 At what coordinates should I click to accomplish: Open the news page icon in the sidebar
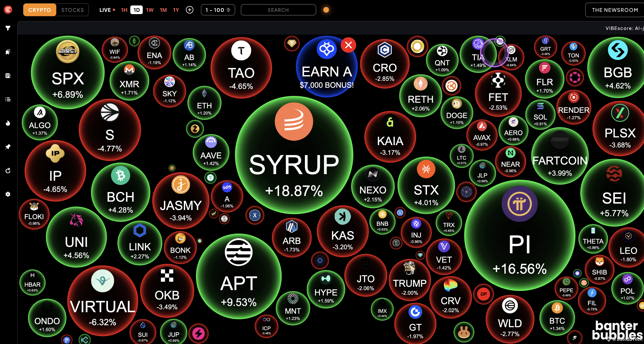8,76
